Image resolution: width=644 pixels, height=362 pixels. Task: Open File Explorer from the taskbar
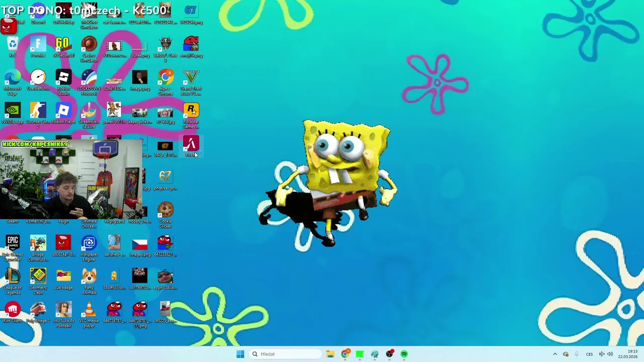[330, 354]
